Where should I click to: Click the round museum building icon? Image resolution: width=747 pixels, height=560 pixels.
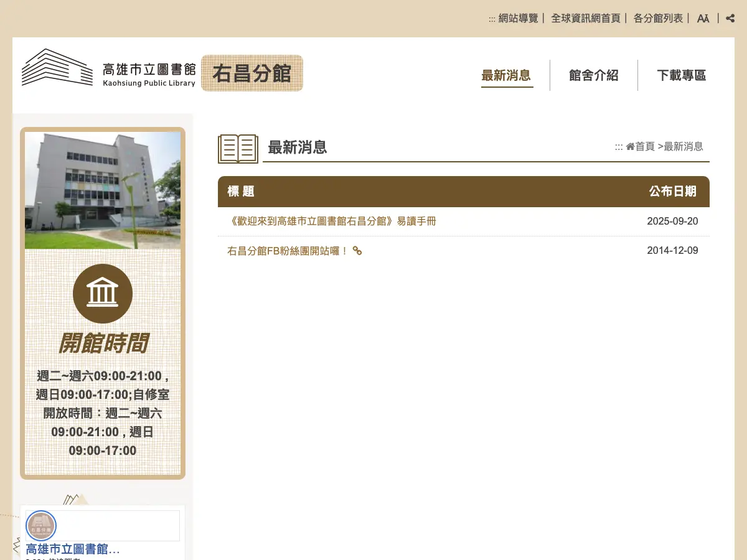click(103, 294)
